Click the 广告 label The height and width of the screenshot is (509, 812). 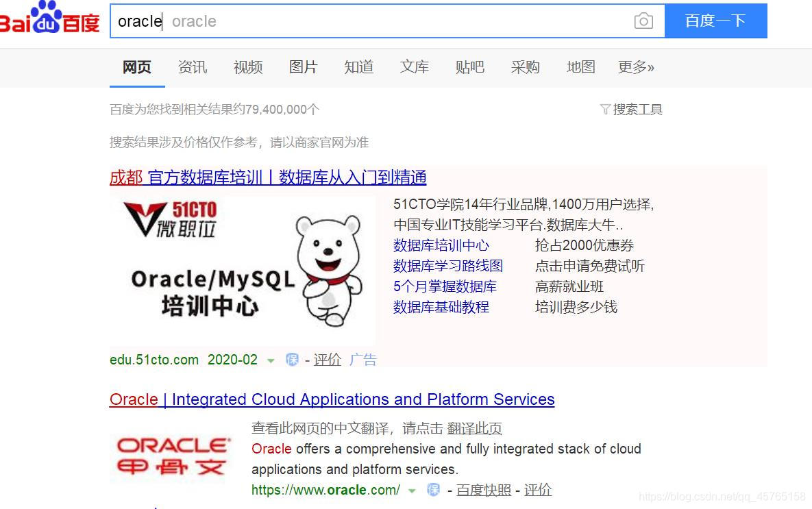click(363, 360)
